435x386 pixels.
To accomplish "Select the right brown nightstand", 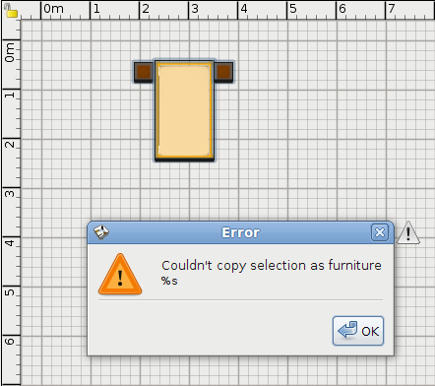I will point(223,71).
